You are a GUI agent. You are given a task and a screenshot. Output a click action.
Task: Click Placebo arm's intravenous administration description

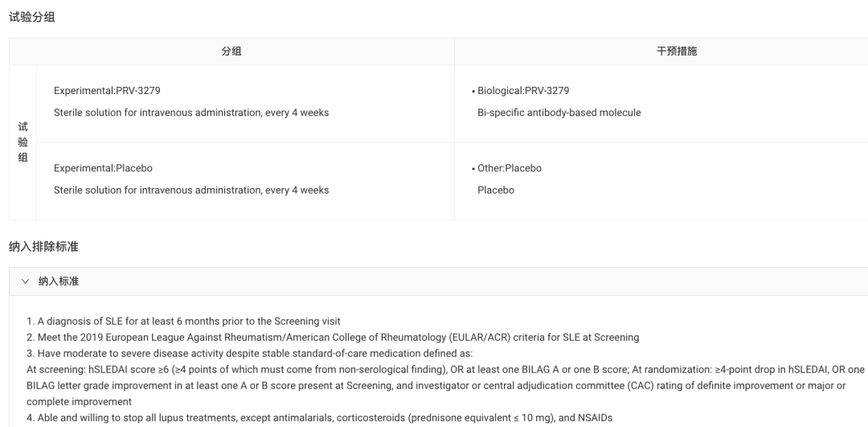coord(191,190)
